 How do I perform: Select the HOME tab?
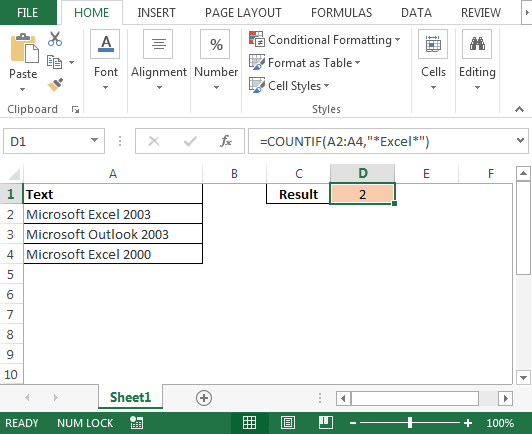point(91,13)
